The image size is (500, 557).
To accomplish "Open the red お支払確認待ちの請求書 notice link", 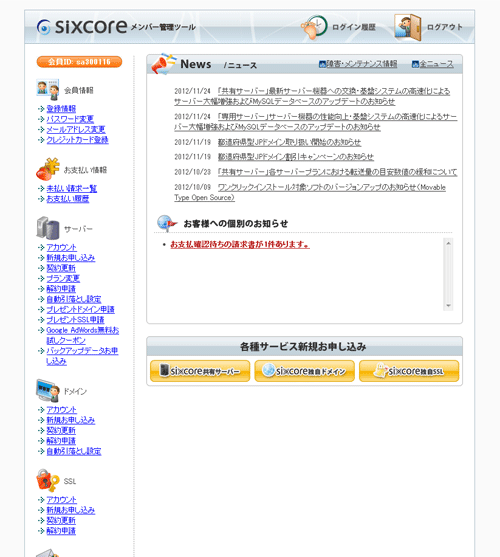I will point(240,244).
